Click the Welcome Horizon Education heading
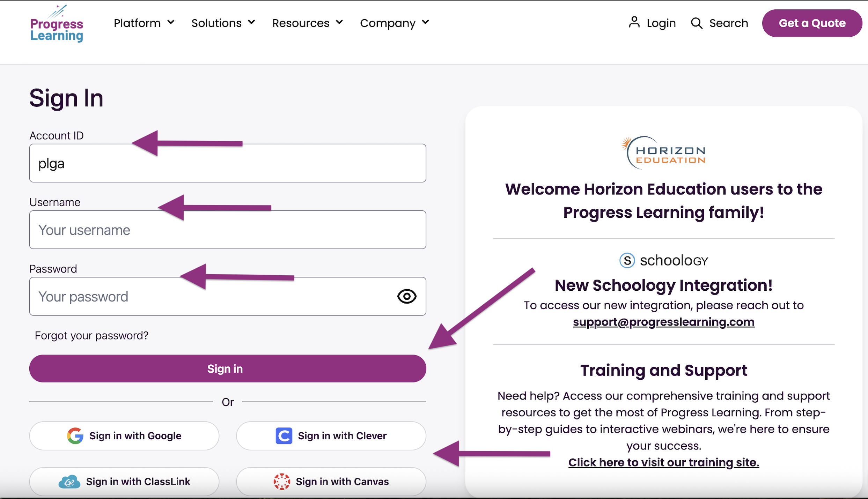This screenshot has height=499, width=868. coord(663,201)
